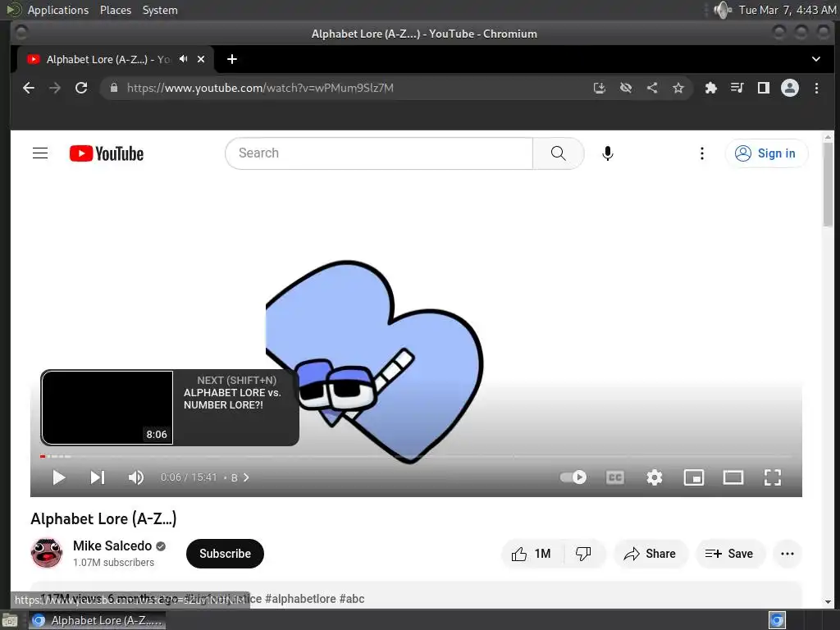This screenshot has height=630, width=840.
Task: Go to the YouTube home logo
Action: (x=107, y=153)
